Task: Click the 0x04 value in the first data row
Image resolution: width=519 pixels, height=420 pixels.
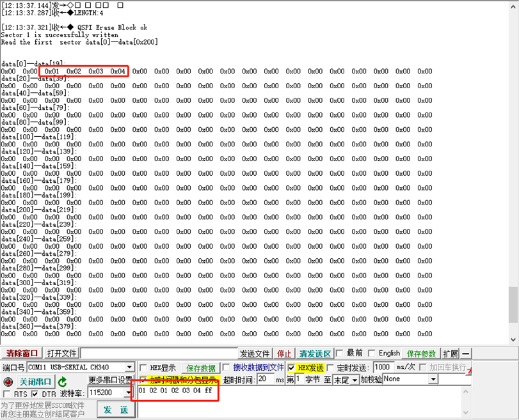Action: (118, 71)
